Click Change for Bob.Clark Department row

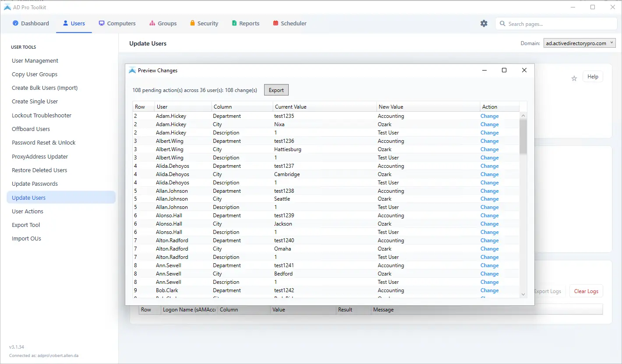(489, 290)
